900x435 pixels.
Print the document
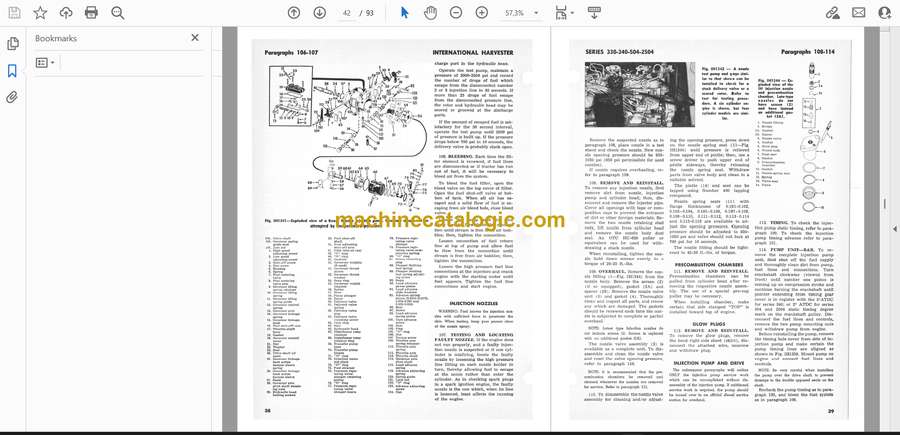(91, 13)
